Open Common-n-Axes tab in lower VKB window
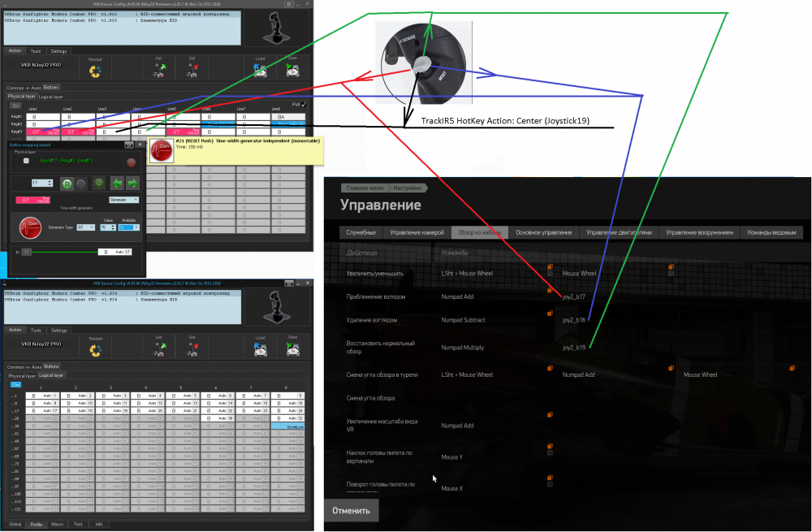 click(24, 367)
